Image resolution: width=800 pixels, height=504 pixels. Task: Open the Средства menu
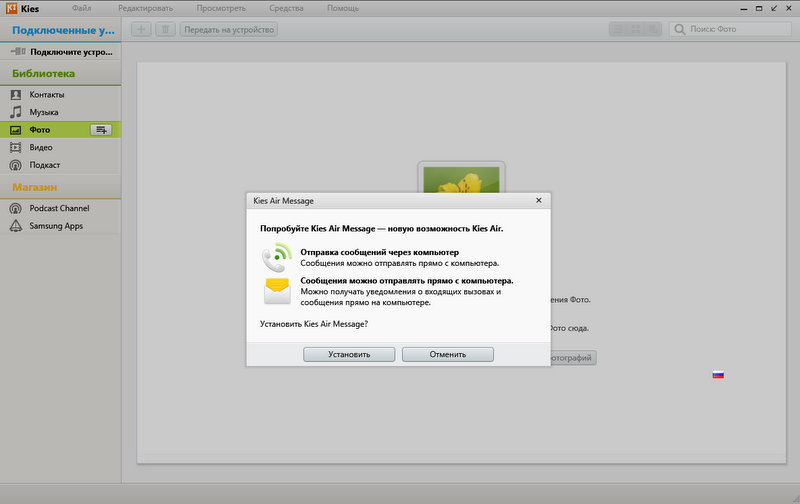point(286,8)
